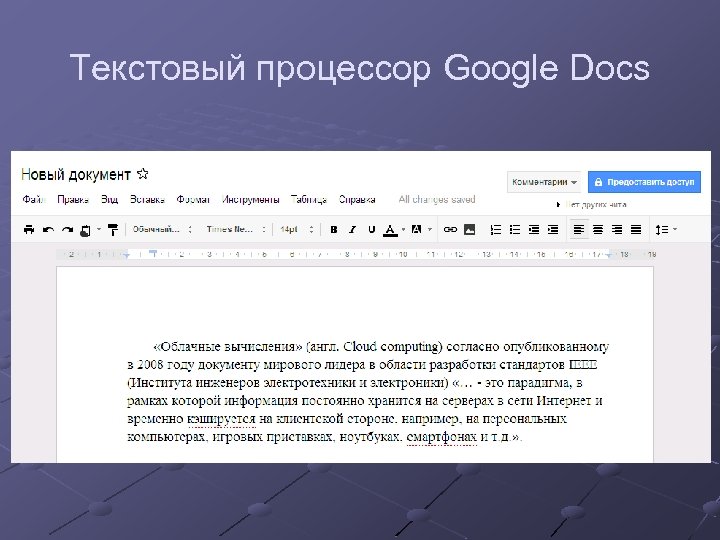The height and width of the screenshot is (540, 720).
Task: Open the Инструменты menu
Action: (251, 199)
